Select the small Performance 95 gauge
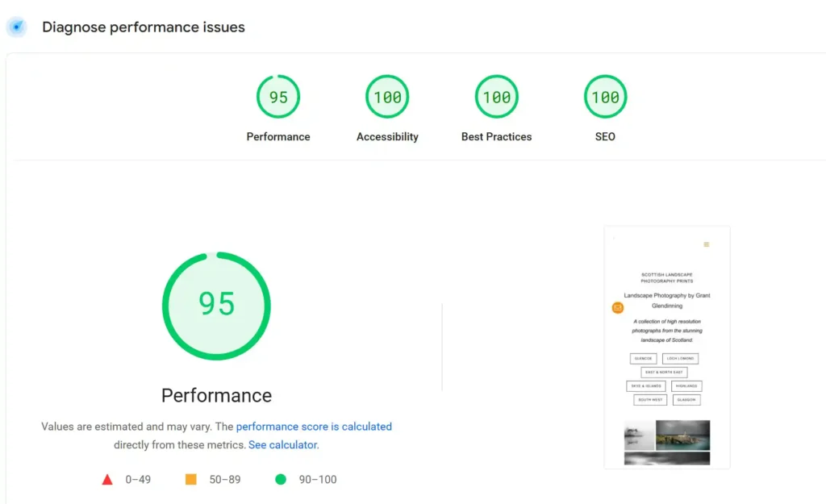The height and width of the screenshot is (504, 826). (x=278, y=97)
